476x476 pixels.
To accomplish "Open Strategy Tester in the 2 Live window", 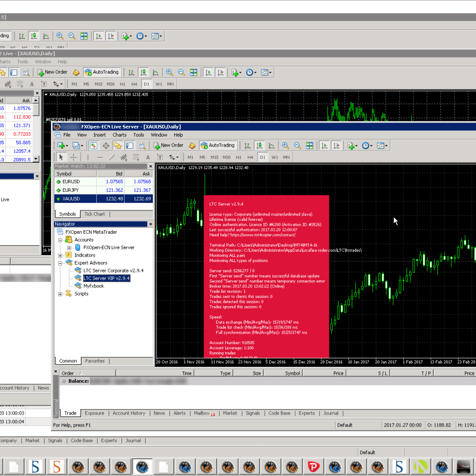I will (26, 72).
